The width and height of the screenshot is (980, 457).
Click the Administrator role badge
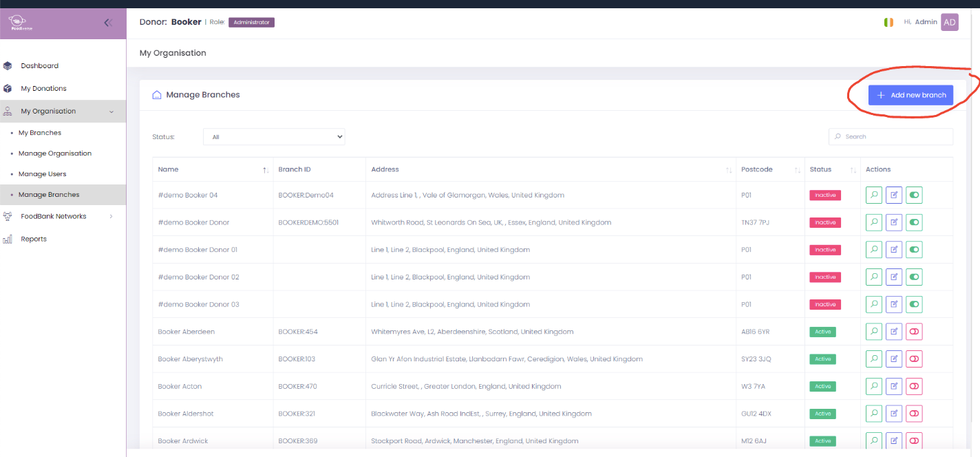pos(251,23)
